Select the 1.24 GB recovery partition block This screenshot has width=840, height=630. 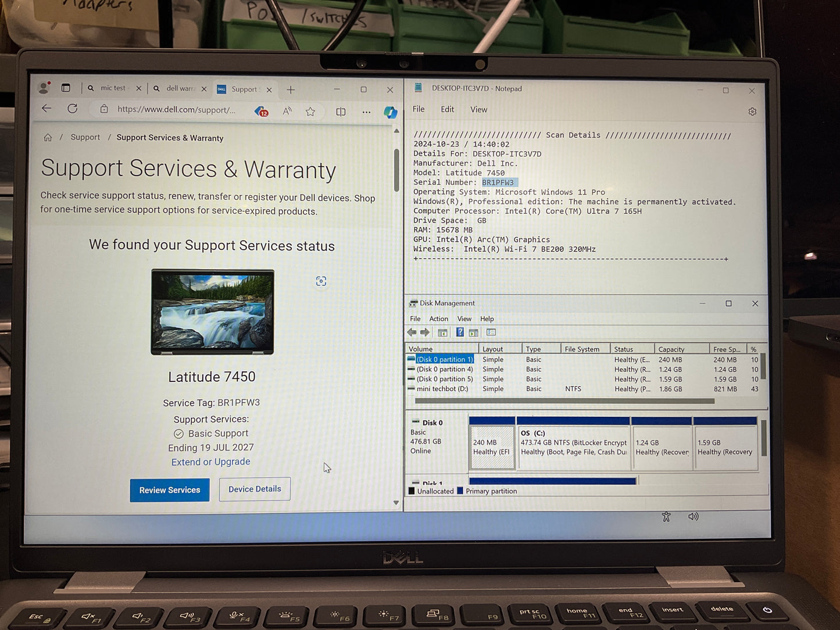[x=662, y=443]
